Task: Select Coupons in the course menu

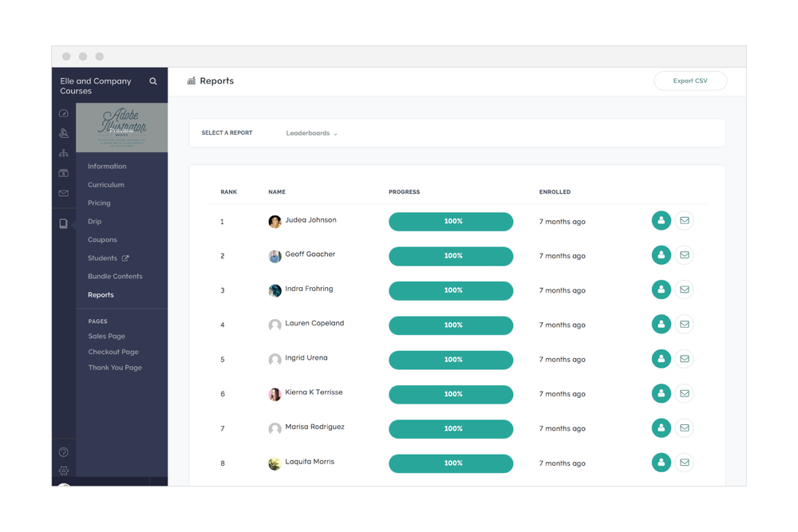Action: 102,240
